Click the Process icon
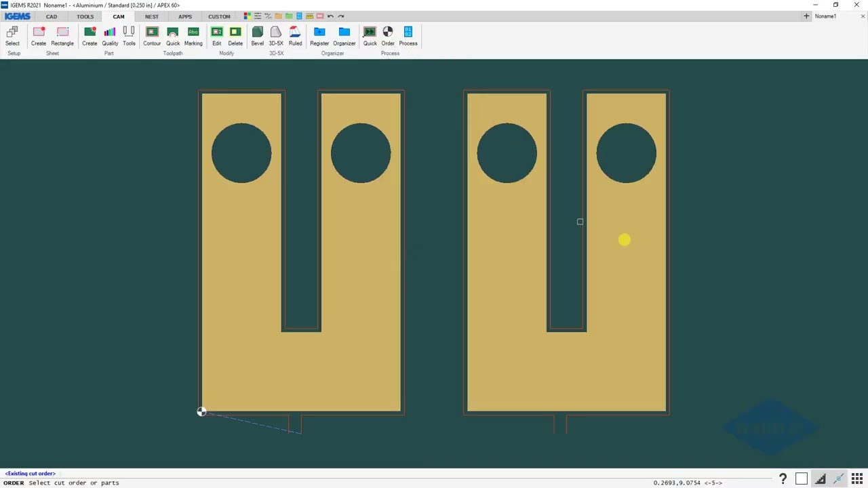This screenshot has height=488, width=868. [x=408, y=37]
